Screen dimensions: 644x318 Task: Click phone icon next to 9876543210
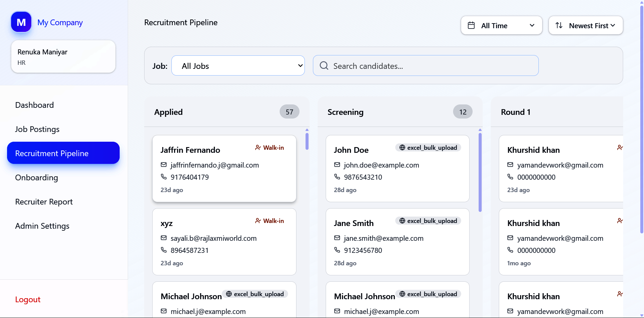tap(337, 177)
